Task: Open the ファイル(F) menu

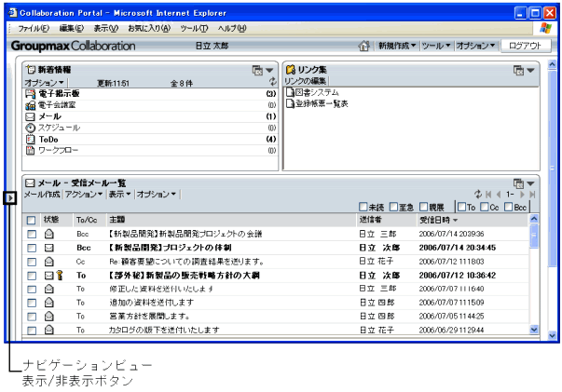Action: click(x=34, y=29)
